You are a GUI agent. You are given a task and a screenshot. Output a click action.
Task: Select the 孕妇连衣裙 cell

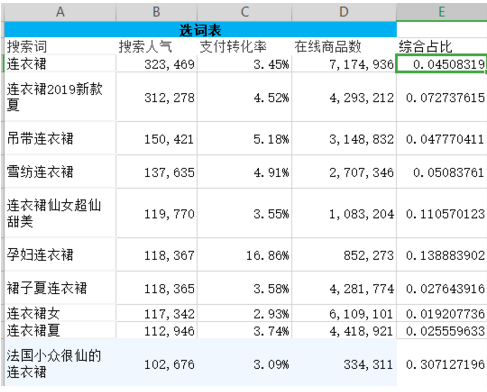[x=60, y=255]
